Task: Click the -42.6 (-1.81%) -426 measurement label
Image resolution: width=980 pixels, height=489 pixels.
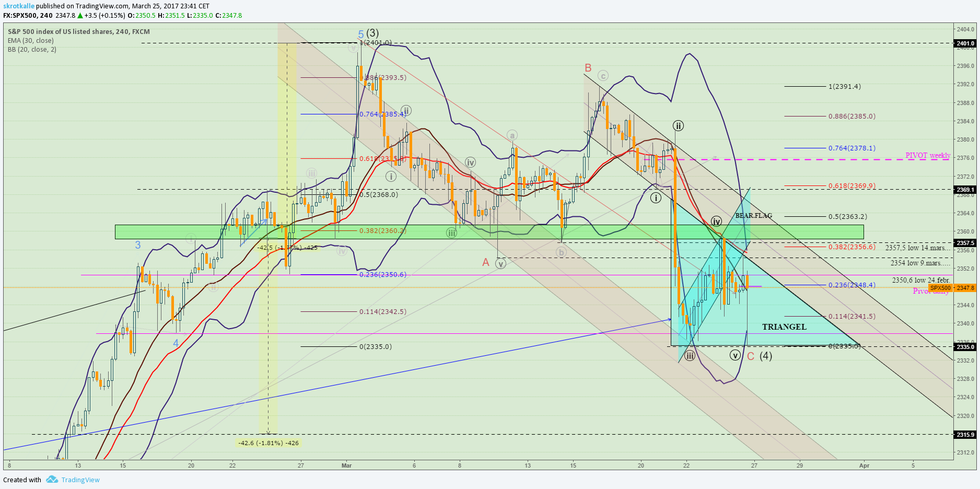Action: [269, 443]
